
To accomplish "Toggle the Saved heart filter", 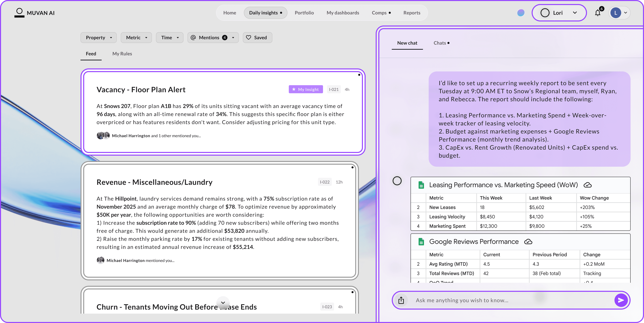I will pyautogui.click(x=257, y=38).
